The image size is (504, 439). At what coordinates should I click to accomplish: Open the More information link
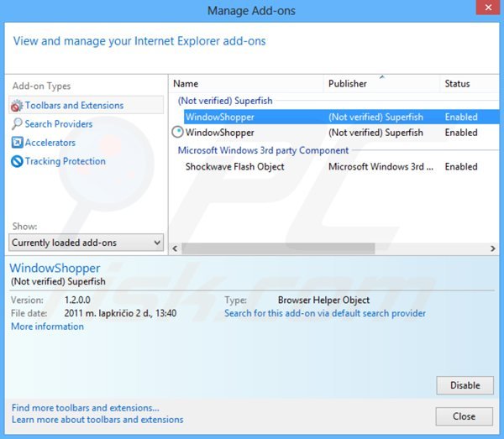point(48,327)
